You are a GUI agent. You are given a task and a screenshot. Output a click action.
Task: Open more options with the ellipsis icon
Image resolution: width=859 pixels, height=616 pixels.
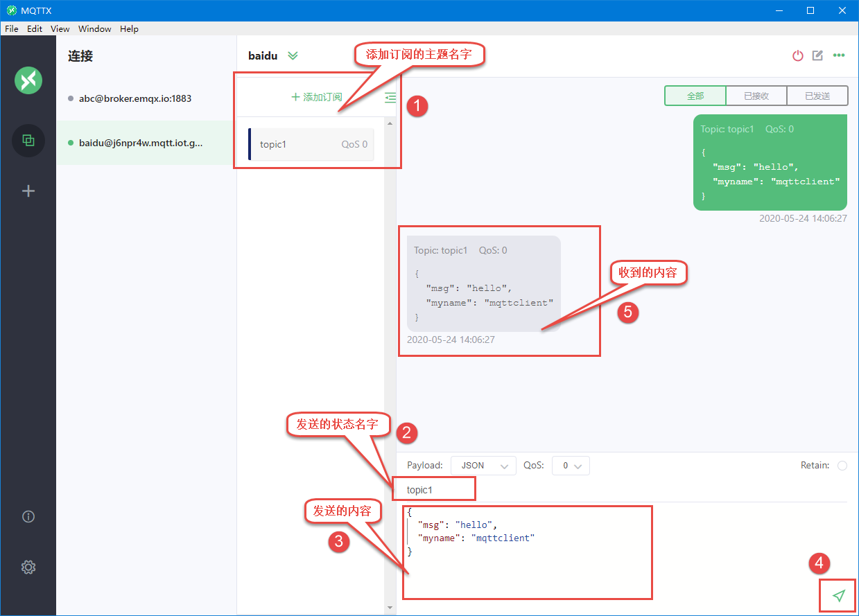[x=839, y=55]
